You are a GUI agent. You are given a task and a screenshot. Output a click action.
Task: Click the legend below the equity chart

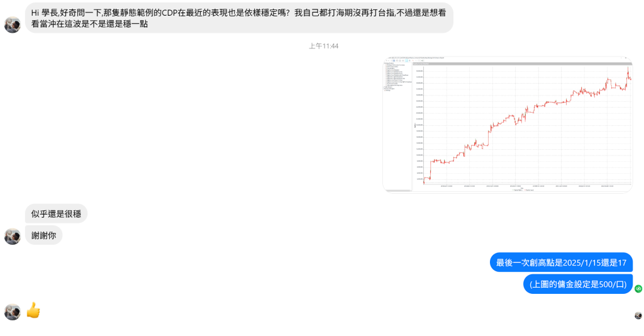click(522, 190)
